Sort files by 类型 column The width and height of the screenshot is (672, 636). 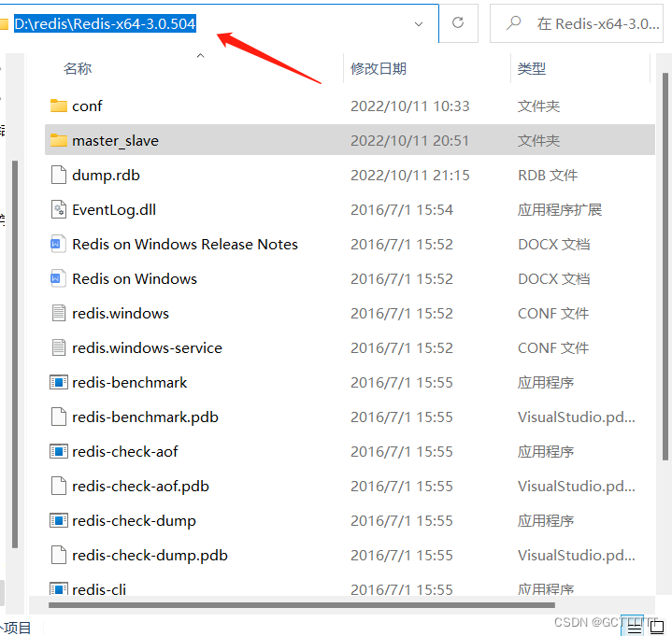532,68
